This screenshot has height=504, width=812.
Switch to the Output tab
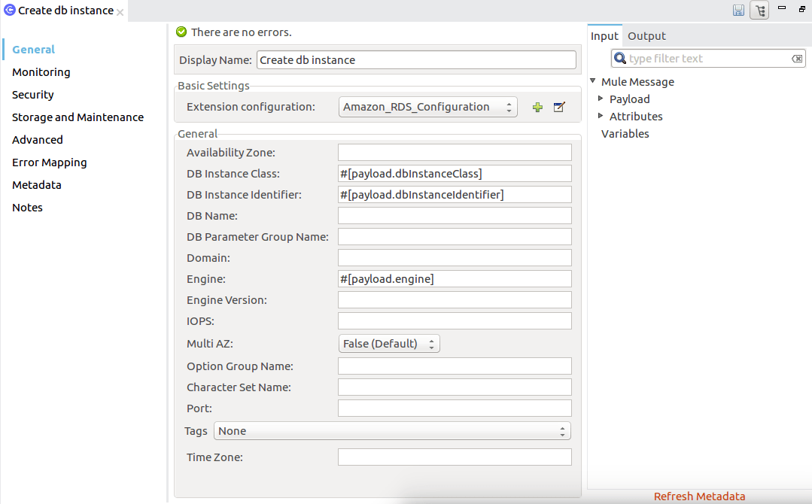pyautogui.click(x=646, y=35)
